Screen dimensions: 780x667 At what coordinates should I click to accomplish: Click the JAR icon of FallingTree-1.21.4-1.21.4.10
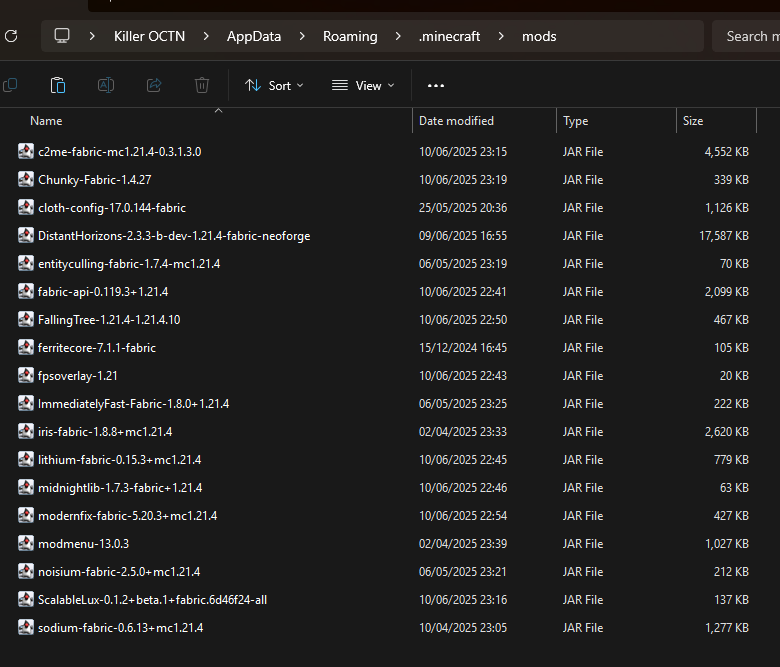click(x=26, y=319)
